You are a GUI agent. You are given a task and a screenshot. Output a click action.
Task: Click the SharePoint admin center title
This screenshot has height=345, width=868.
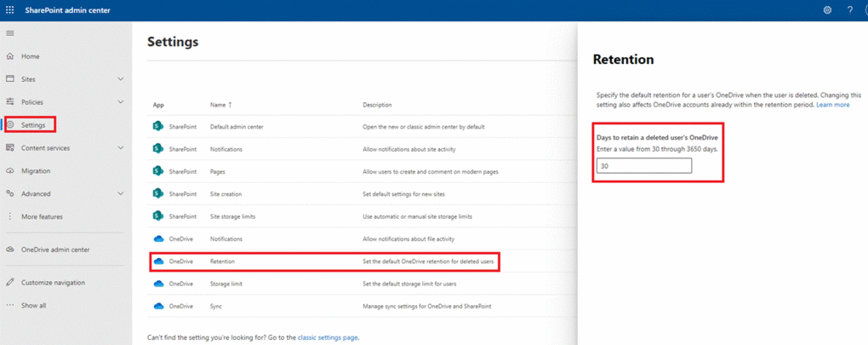[67, 10]
